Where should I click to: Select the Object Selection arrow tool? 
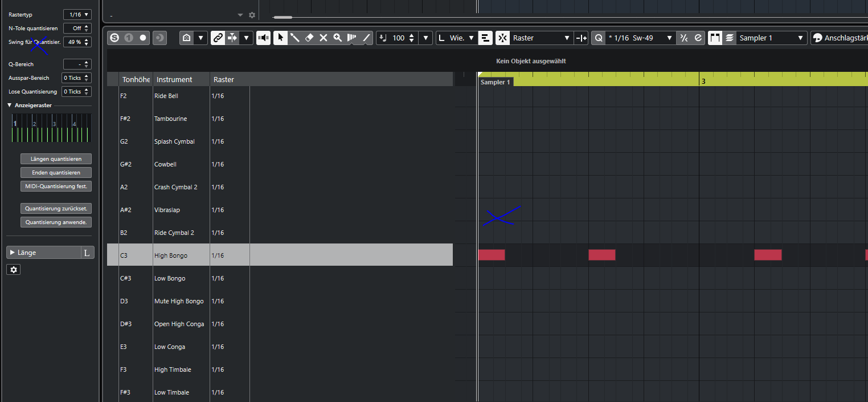point(280,38)
